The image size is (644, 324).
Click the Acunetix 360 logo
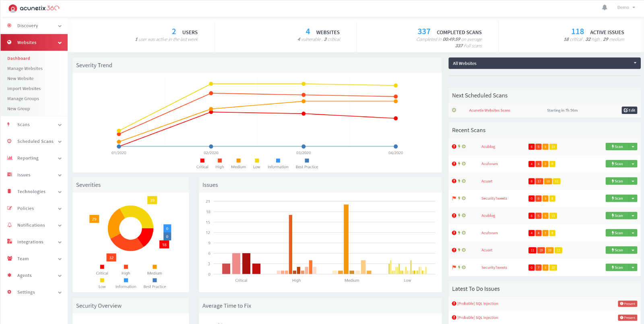click(34, 8)
